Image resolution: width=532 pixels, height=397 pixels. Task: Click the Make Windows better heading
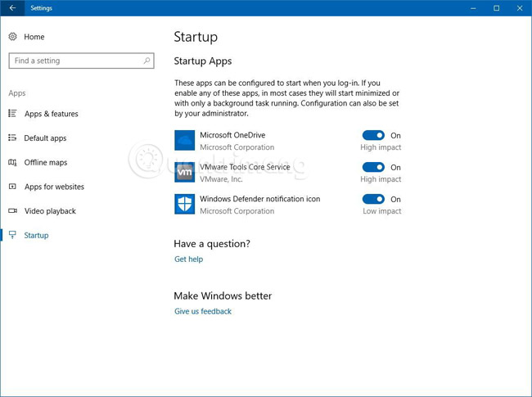pyautogui.click(x=223, y=295)
